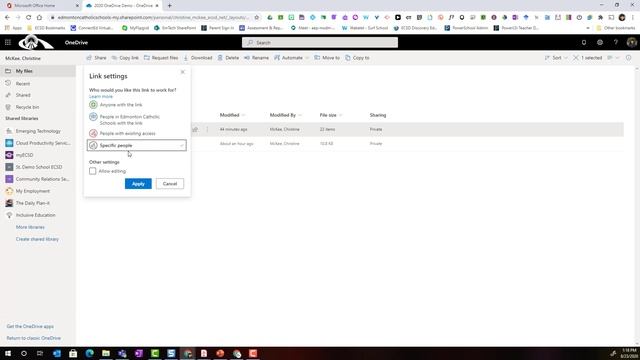The image size is (640, 360).
Task: Click the More libraries link
Action: point(30,227)
